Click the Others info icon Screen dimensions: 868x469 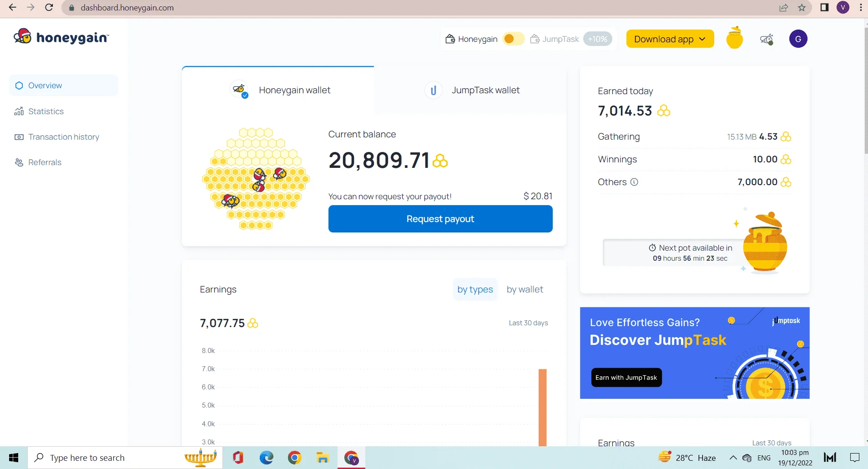pos(634,182)
